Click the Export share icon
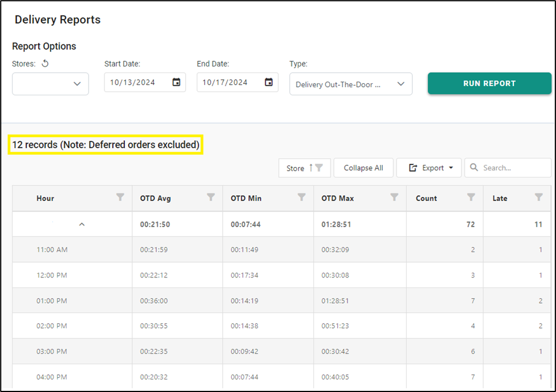Screen dimensions: 556x392 pos(413,167)
